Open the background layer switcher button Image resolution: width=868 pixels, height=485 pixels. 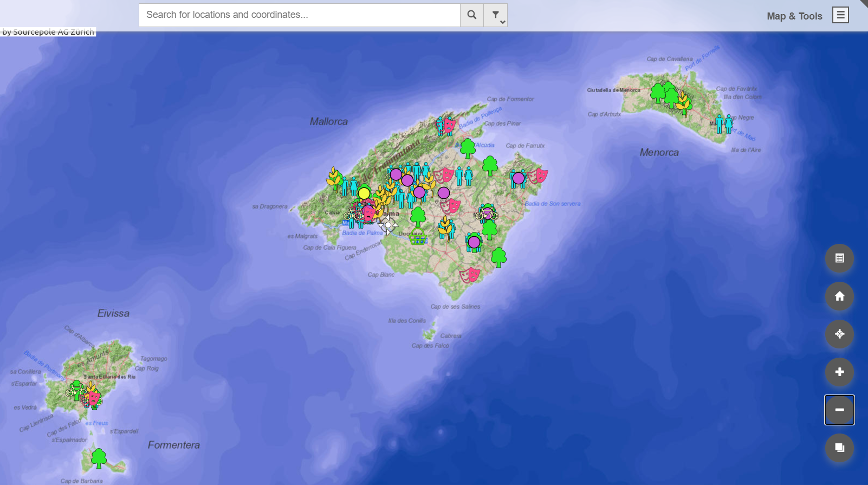pyautogui.click(x=839, y=448)
